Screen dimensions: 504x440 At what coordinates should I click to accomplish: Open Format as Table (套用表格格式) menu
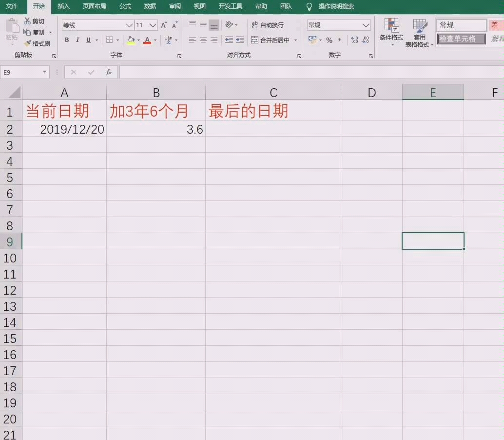coord(419,33)
